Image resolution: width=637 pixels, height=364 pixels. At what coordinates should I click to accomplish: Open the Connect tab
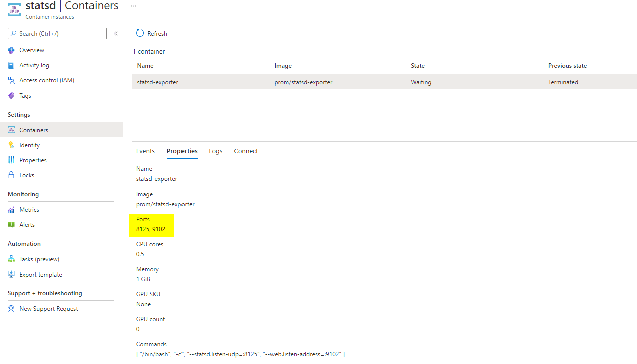click(246, 151)
